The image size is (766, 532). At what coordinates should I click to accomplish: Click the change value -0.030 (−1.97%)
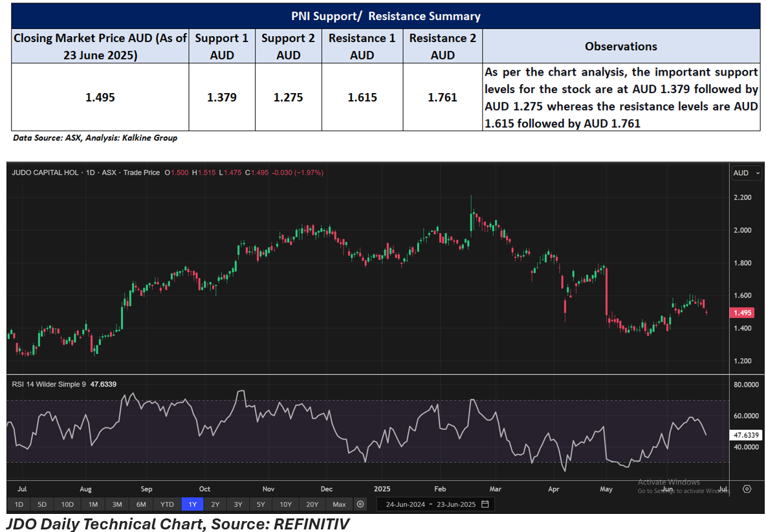(x=298, y=173)
